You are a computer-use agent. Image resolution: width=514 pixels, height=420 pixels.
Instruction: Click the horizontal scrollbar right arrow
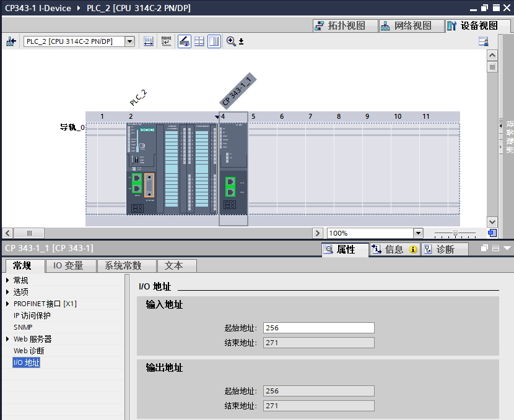[x=317, y=233]
